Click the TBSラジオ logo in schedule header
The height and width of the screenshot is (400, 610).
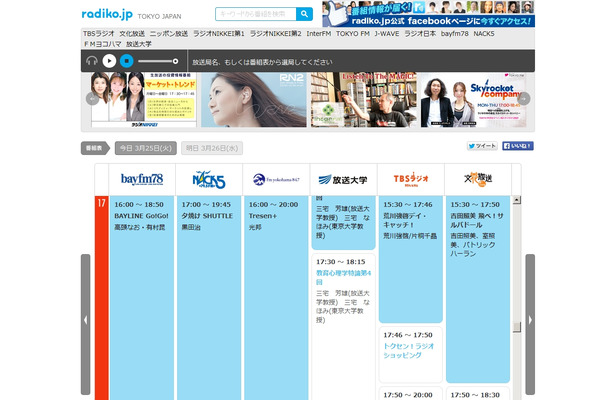[x=411, y=179]
